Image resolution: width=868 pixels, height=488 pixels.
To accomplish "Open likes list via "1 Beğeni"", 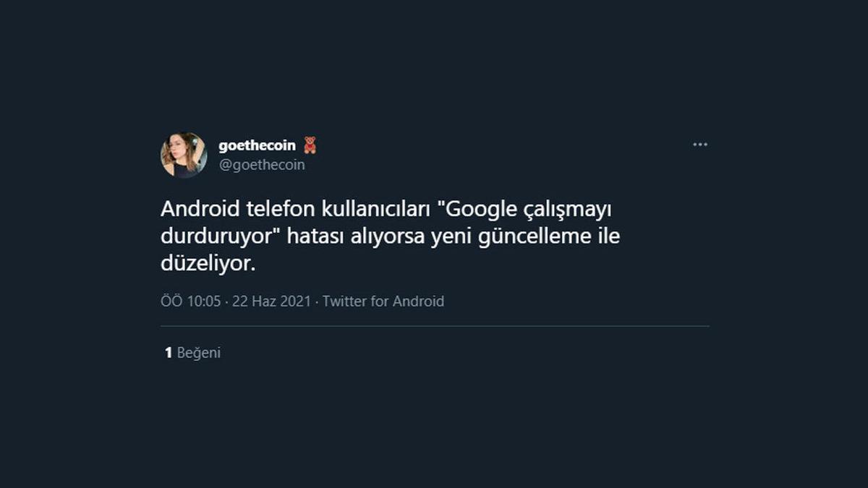I will point(192,354).
